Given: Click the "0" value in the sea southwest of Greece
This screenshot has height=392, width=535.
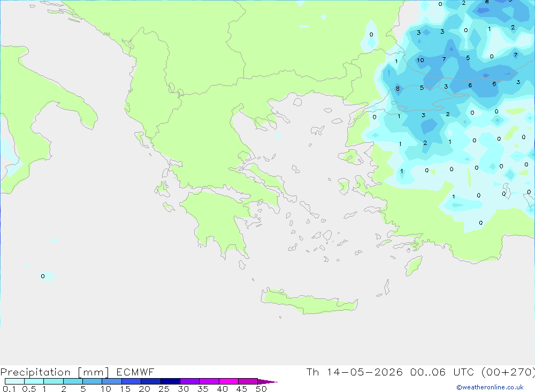Looking at the screenshot, I should click(43, 276).
